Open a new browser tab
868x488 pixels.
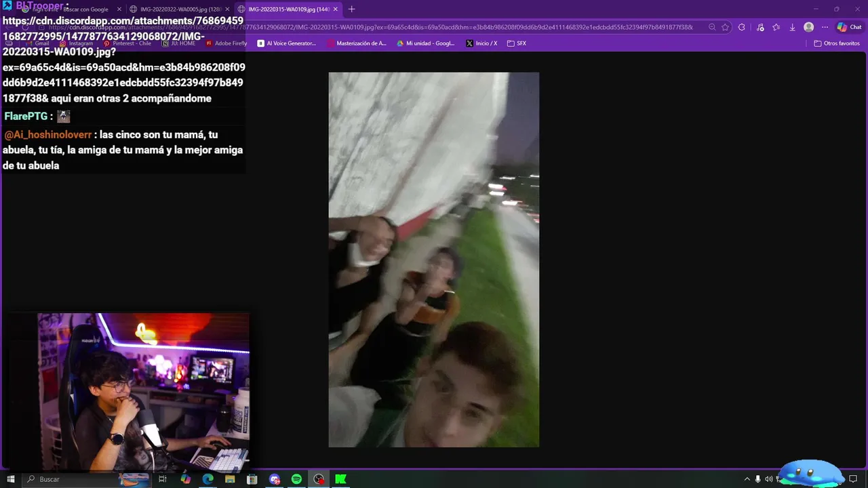[x=351, y=9]
